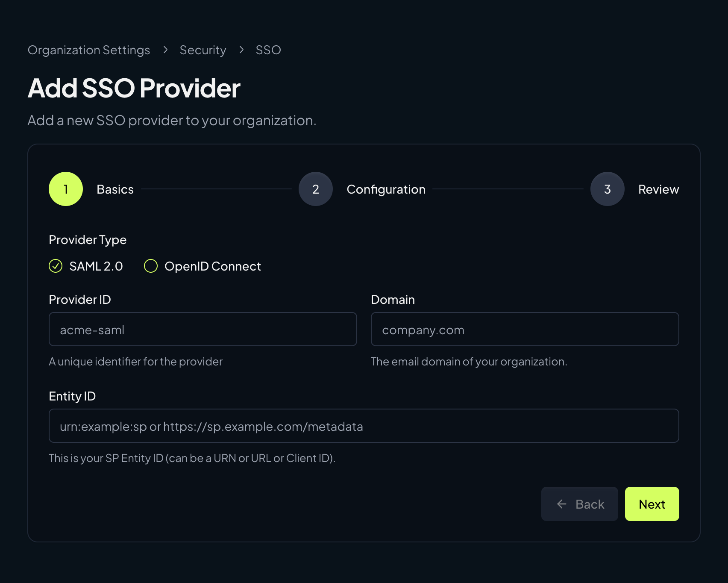Focus the Domain field showing company.com
The height and width of the screenshot is (583, 728).
coord(525,329)
